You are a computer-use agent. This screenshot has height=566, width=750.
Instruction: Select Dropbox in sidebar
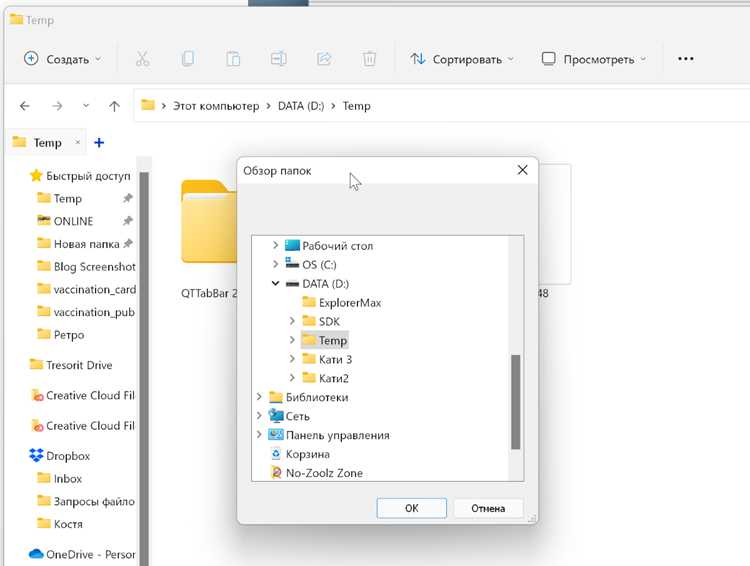59,456
